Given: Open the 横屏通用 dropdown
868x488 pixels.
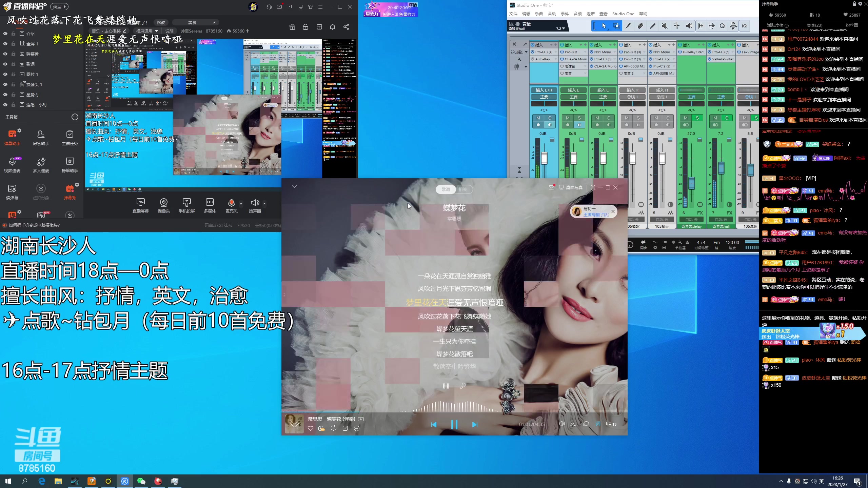Looking at the screenshot, I should pyautogui.click(x=147, y=31).
